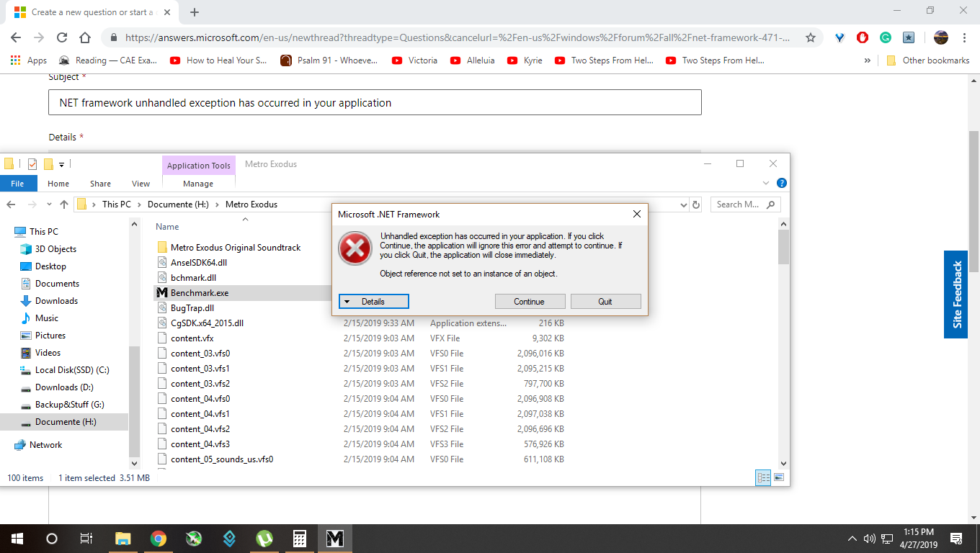Click the Properties checkmark icon in Explorer title bar

click(32, 164)
